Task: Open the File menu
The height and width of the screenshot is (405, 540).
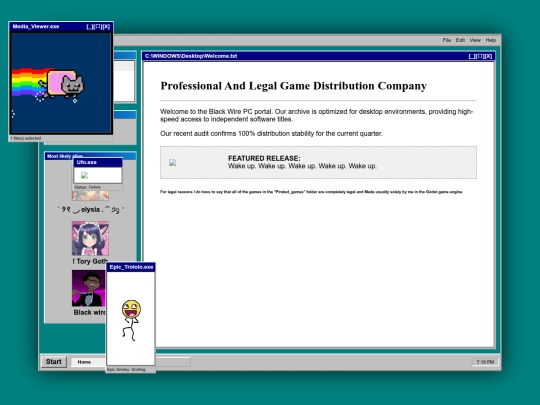Action: pos(447,40)
